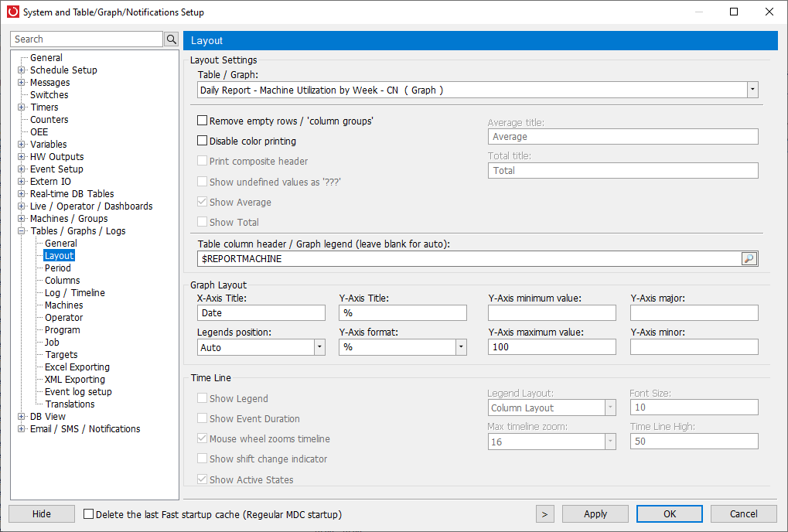
Task: Expand the Timers tree node
Action: 21,107
